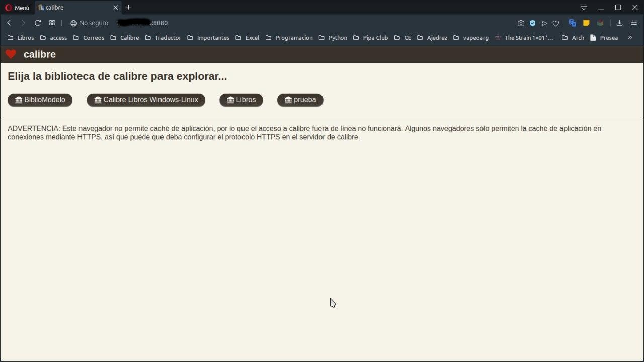Click the heading Elija la biblioteca de calibre
This screenshot has height=362, width=644.
click(117, 76)
